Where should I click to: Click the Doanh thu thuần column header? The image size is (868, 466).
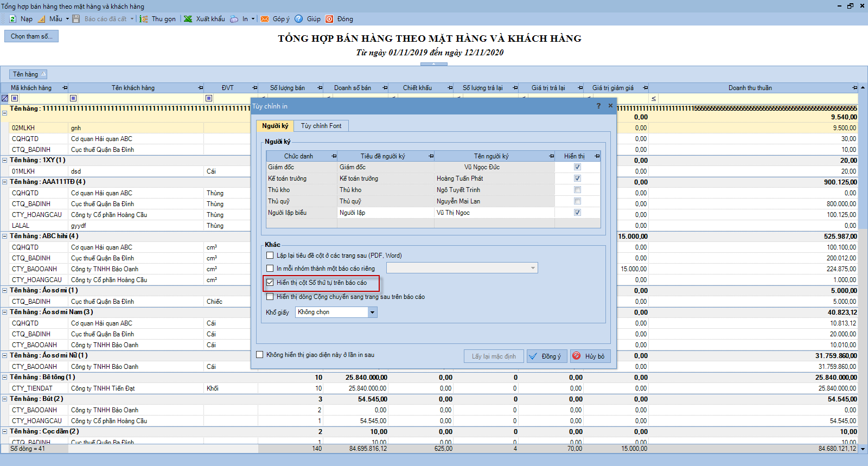pyautogui.click(x=750, y=88)
